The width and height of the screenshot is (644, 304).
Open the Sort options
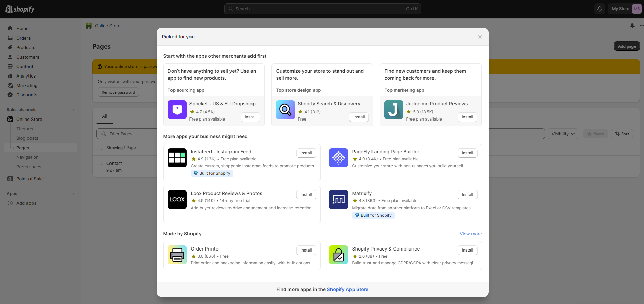coord(622,134)
